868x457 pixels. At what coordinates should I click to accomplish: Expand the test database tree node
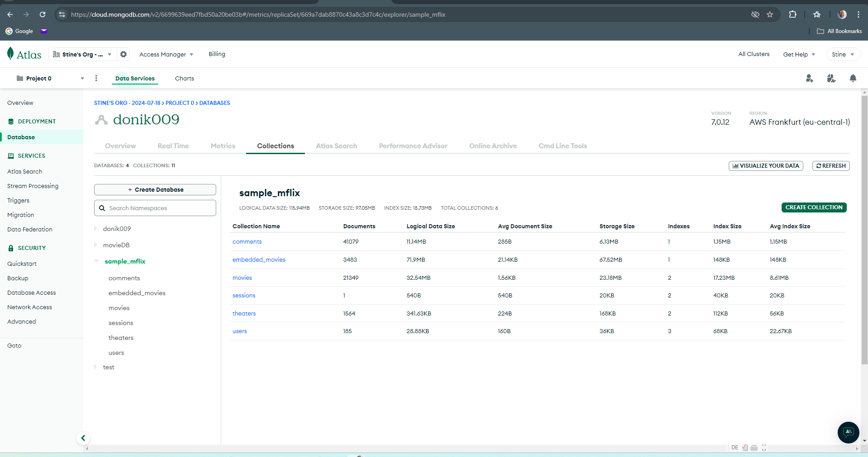[x=95, y=367]
